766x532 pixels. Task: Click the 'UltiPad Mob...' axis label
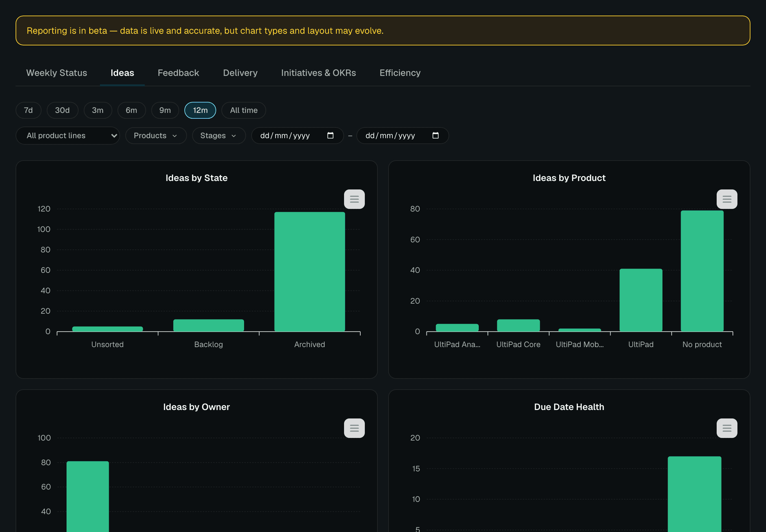pos(580,344)
